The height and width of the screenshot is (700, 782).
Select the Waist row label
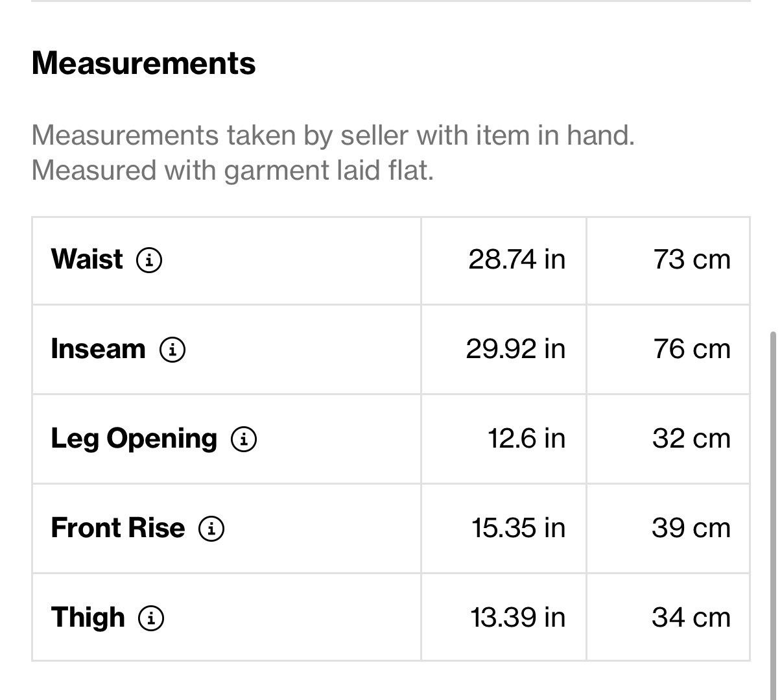pos(87,259)
